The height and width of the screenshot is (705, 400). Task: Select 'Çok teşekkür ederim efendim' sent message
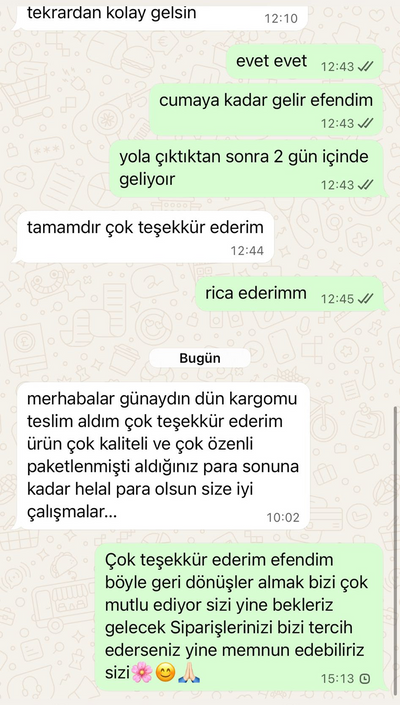pos(240,617)
